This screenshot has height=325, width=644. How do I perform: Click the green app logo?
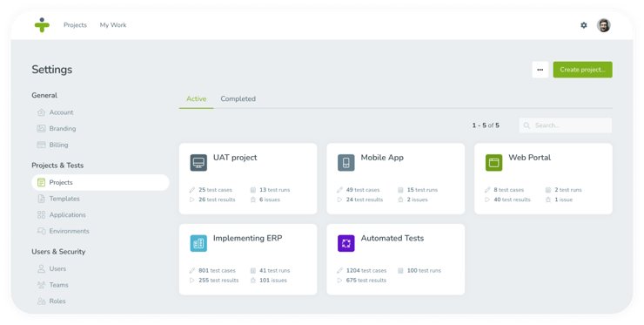click(x=42, y=24)
